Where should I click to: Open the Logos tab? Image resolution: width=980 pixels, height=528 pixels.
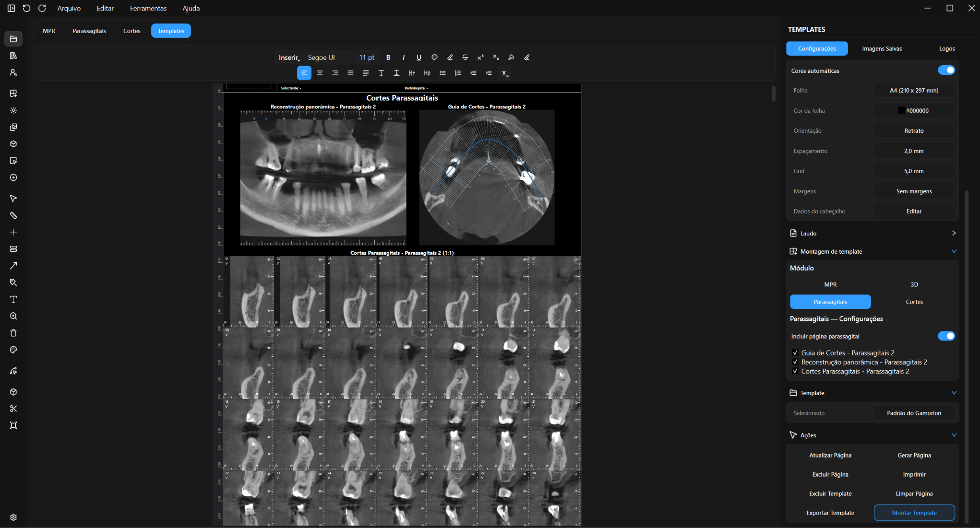coord(947,48)
